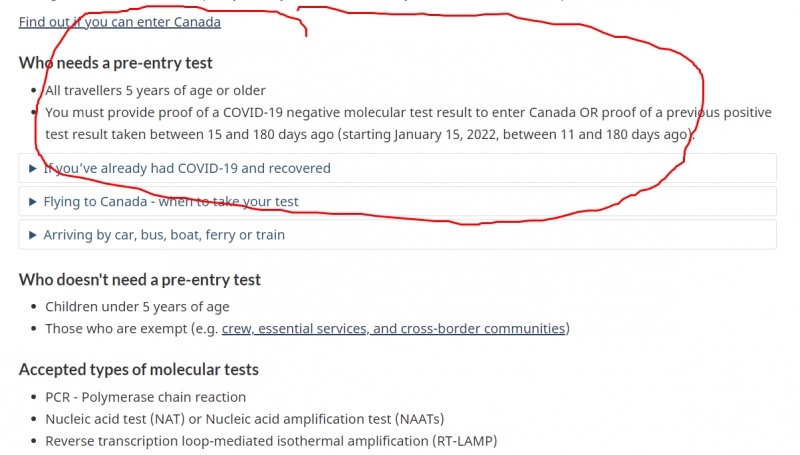800x455 pixels.
Task: Open the crew, essential services and cross-border communities link
Action: click(393, 328)
